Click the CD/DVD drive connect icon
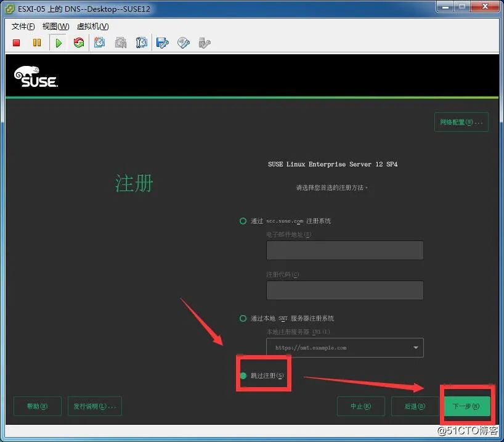 [184, 43]
